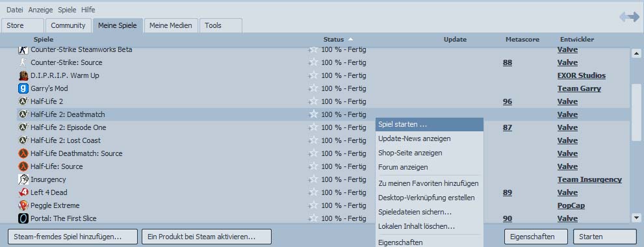
Task: Click the scrollbar up arrow
Action: tap(636, 53)
